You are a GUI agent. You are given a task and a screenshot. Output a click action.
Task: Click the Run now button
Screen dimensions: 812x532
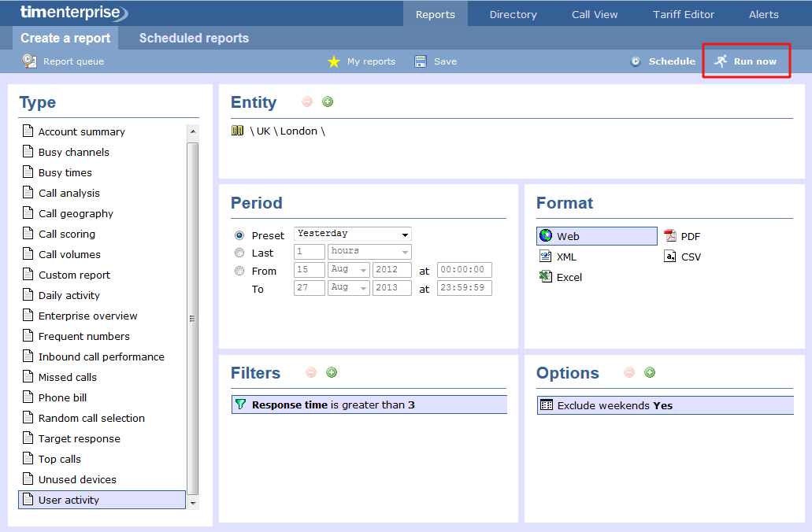(x=746, y=61)
